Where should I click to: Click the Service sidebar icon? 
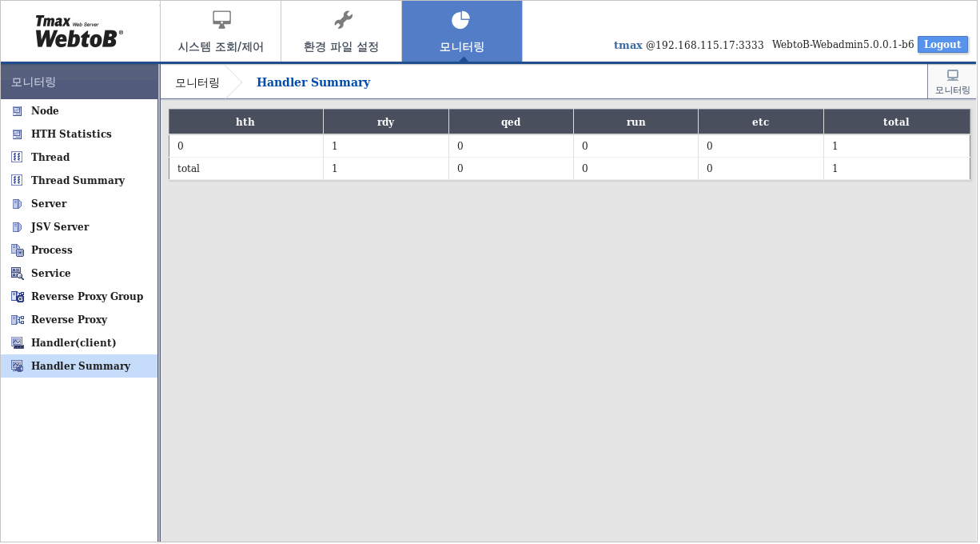(17, 274)
